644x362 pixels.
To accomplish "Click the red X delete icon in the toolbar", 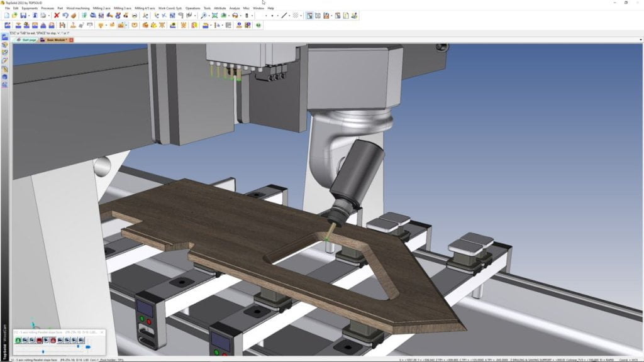I will (x=57, y=17).
